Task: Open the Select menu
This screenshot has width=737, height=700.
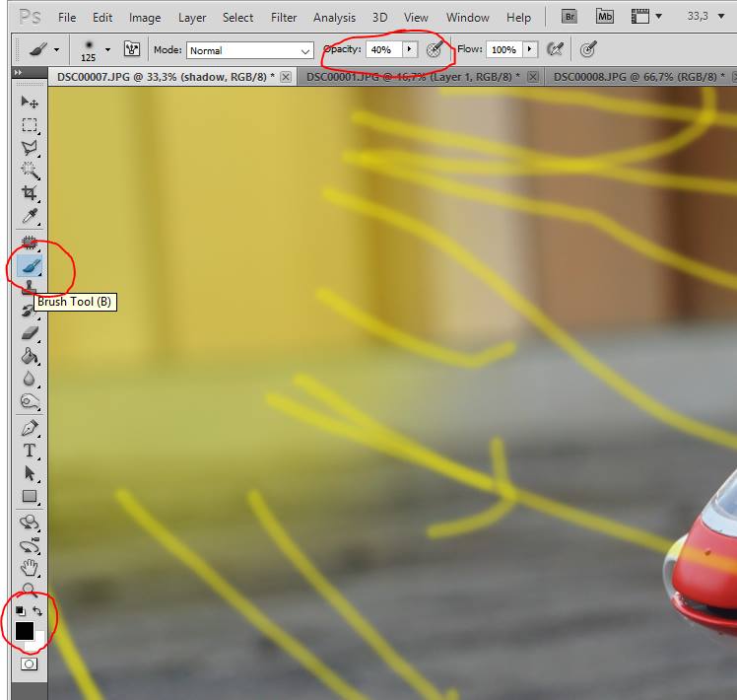Action: click(237, 18)
